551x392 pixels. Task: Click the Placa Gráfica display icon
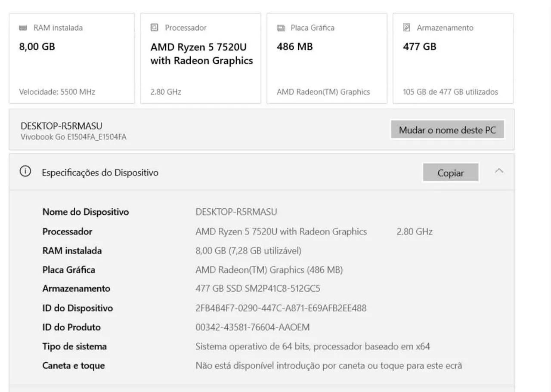point(281,28)
